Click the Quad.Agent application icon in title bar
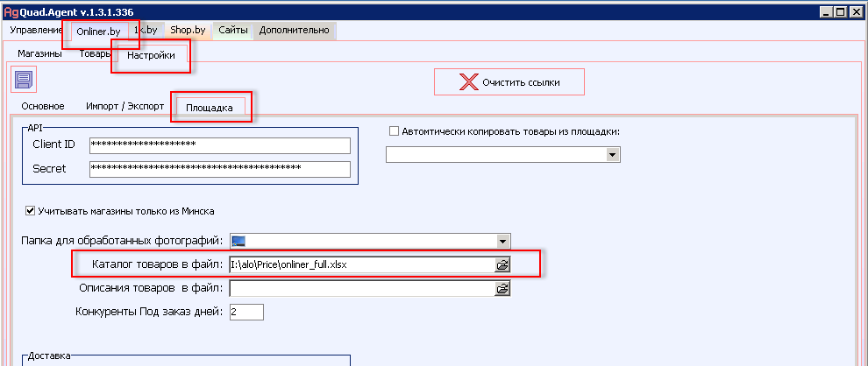The width and height of the screenshot is (868, 366). 11,11
